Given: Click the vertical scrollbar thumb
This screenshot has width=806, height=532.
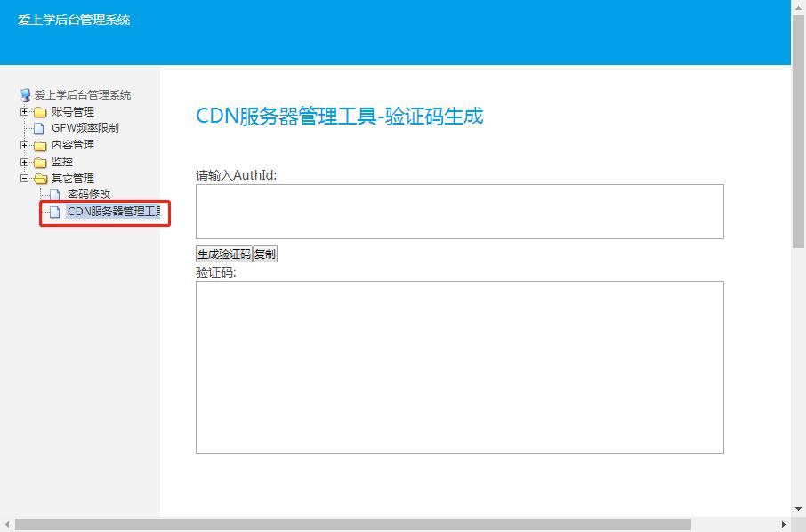Looking at the screenshot, I should (798, 133).
